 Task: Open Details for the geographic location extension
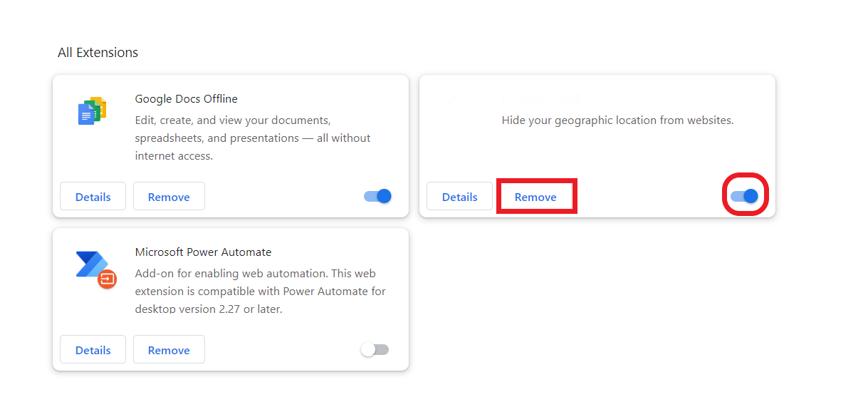pyautogui.click(x=459, y=197)
